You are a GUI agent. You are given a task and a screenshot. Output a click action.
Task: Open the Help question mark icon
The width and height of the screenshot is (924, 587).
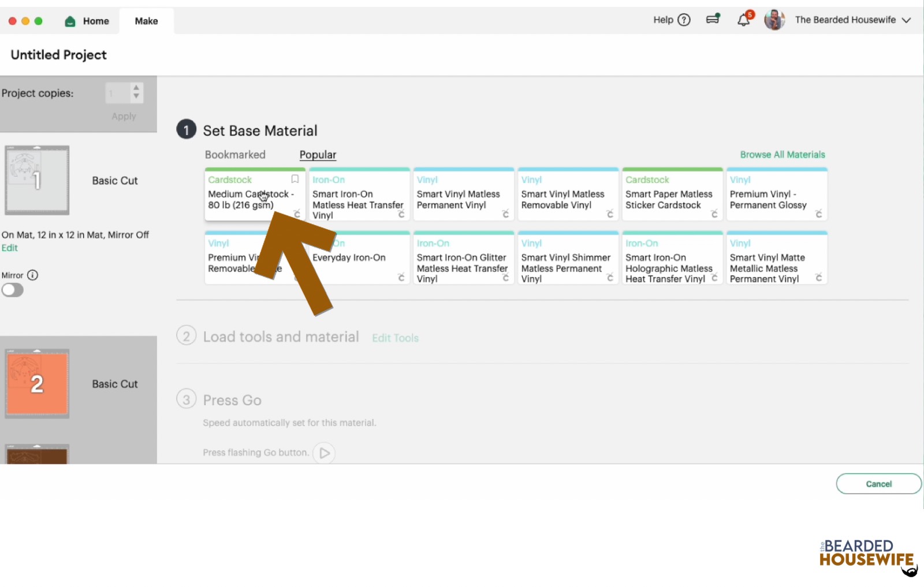tap(684, 20)
